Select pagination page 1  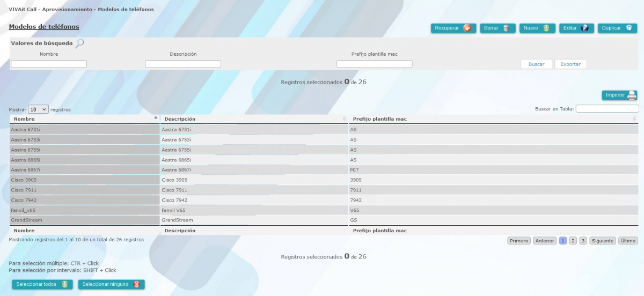pos(563,241)
